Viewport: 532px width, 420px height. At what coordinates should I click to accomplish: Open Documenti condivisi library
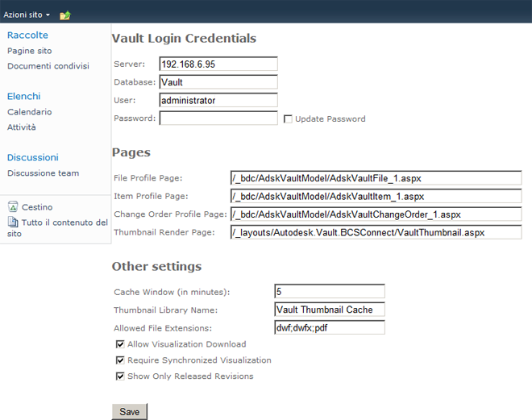[48, 66]
